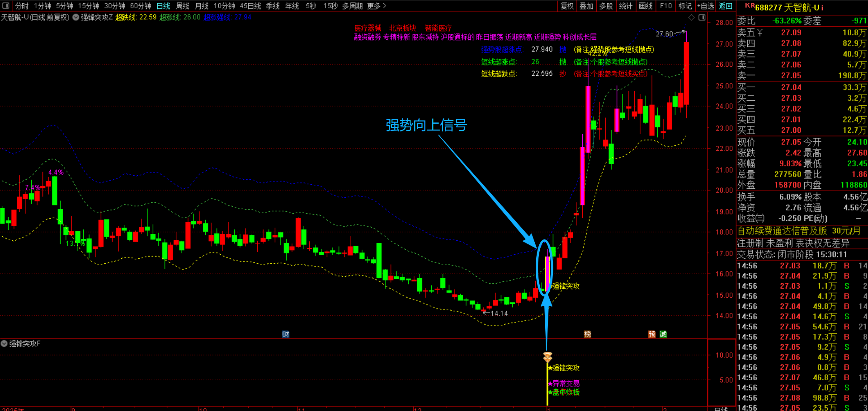Open the 强锋突攻Z indicator dropdown arrow
The width and height of the screenshot is (868, 411).
click(x=75, y=18)
